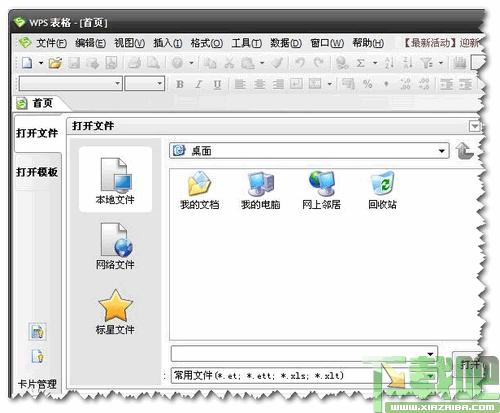Click the Redo arrow icon
This screenshot has height=413, width=500.
pyautogui.click(x=319, y=63)
